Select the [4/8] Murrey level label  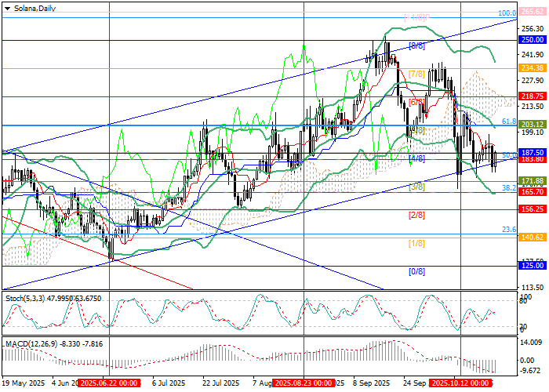click(x=416, y=159)
